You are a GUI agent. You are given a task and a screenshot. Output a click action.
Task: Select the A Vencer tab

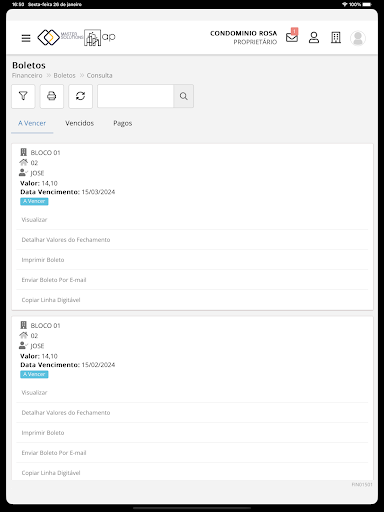[x=32, y=123]
